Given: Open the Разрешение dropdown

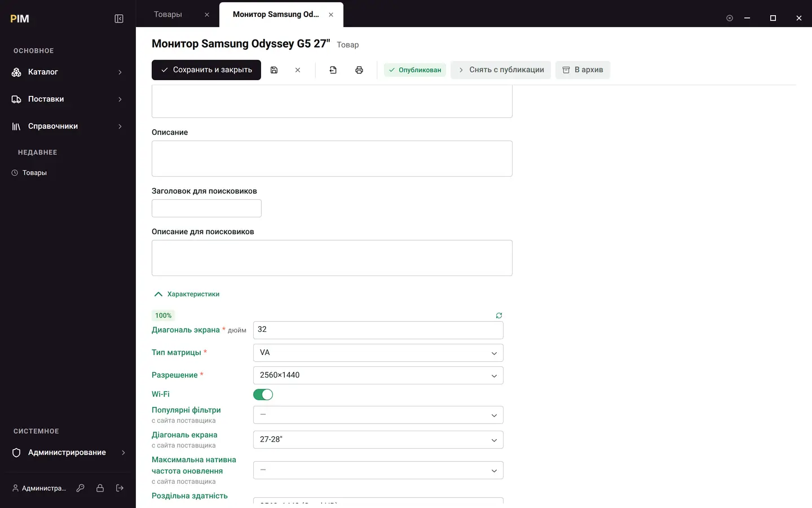Looking at the screenshot, I should pyautogui.click(x=378, y=375).
